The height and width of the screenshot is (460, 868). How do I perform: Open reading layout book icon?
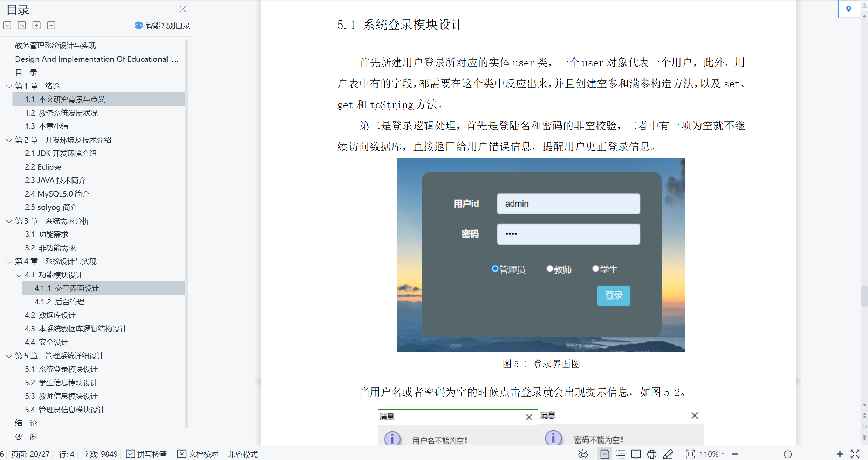pos(636,454)
